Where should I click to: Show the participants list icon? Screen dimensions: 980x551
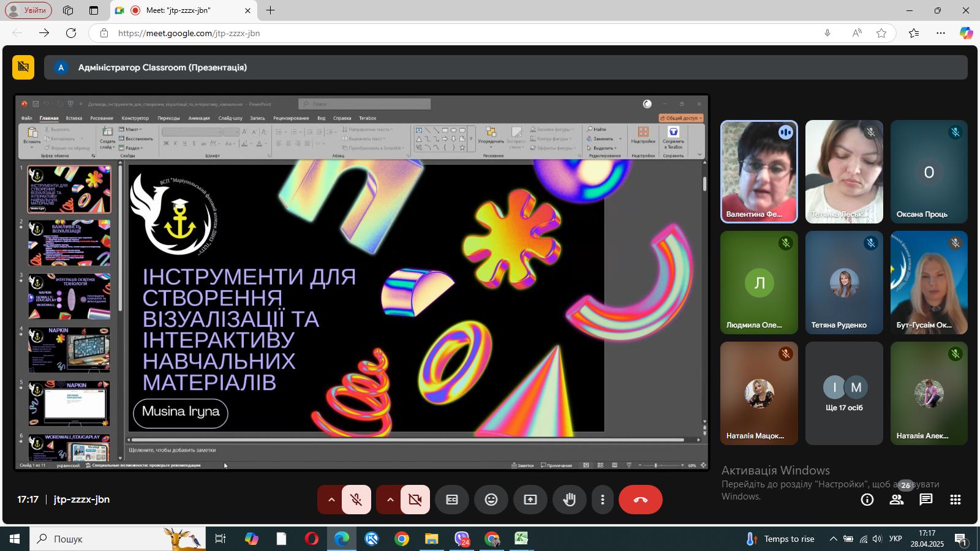pos(897,500)
